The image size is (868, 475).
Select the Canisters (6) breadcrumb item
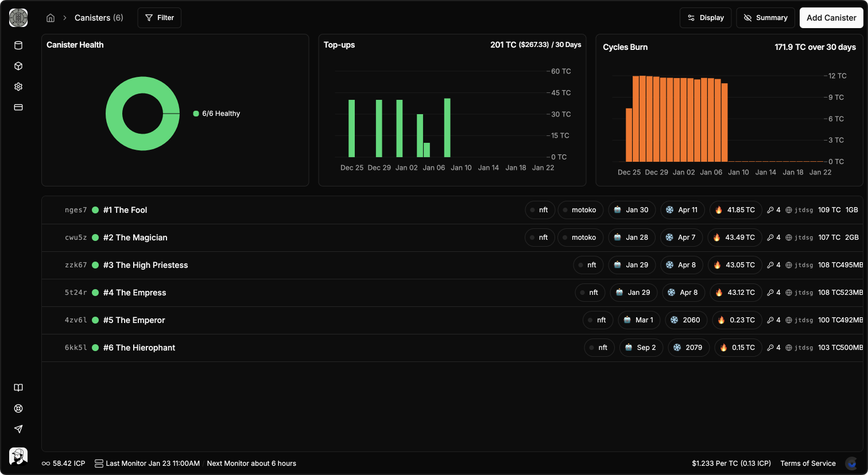pyautogui.click(x=99, y=18)
